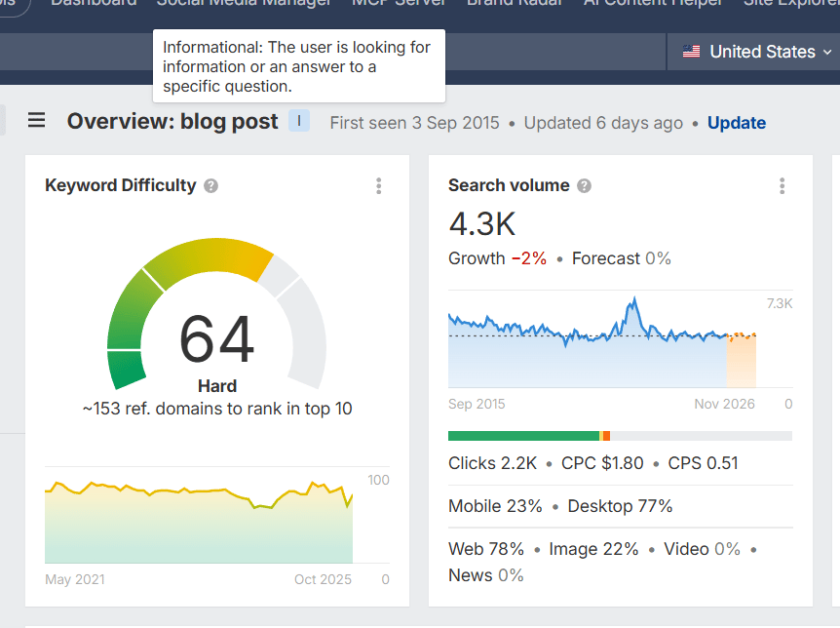The height and width of the screenshot is (628, 840).
Task: Click the country selector chevron arrow
Action: coord(827,52)
